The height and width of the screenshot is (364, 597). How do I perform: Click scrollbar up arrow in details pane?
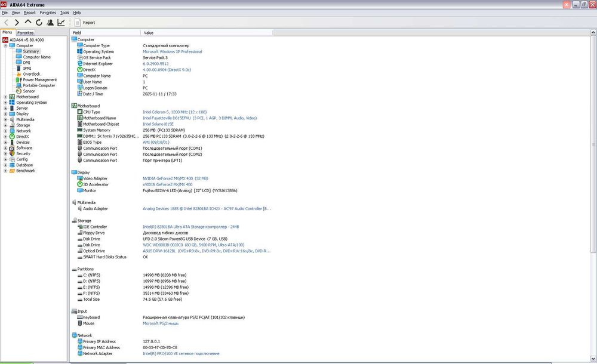tap(593, 33)
